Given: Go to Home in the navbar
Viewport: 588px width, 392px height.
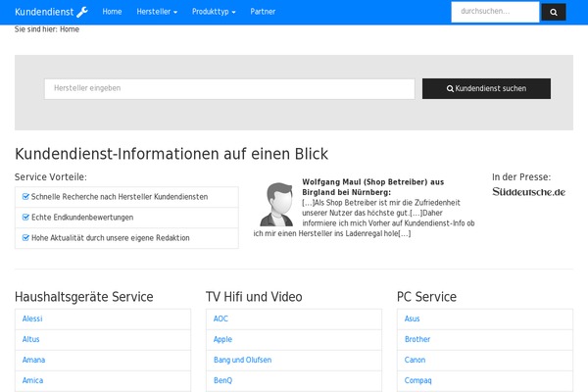Looking at the screenshot, I should click(x=112, y=12).
